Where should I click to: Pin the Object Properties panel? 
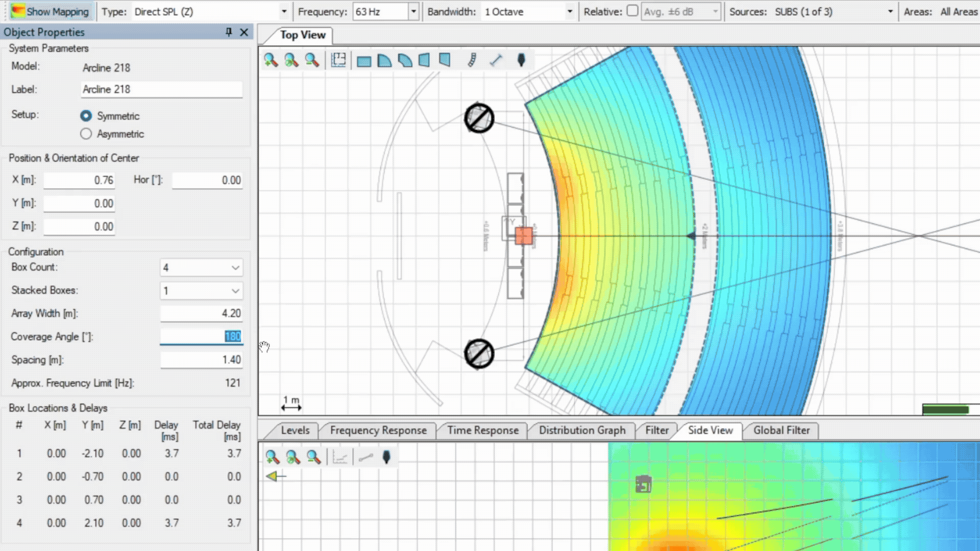[x=229, y=32]
